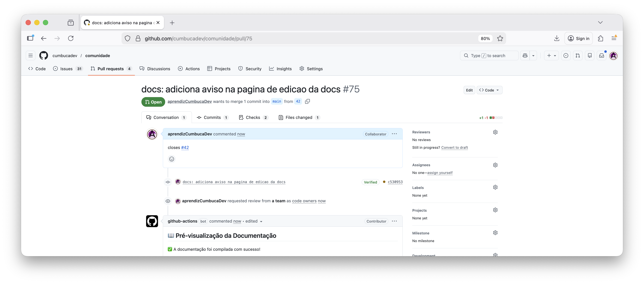Click the diffstat +1 -1 indicator

pyautogui.click(x=491, y=118)
